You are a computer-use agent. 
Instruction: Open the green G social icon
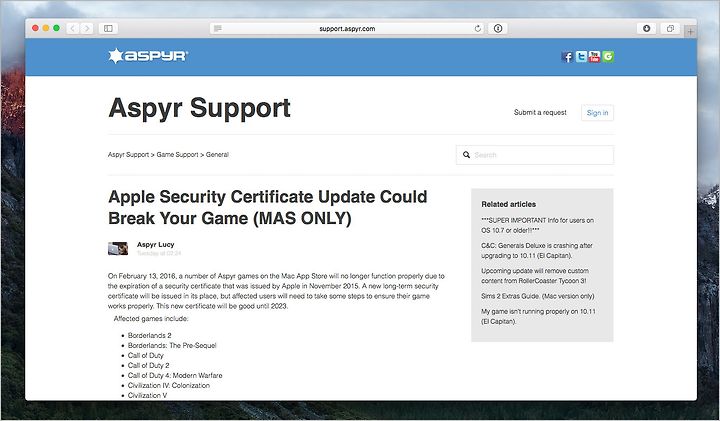coord(608,56)
